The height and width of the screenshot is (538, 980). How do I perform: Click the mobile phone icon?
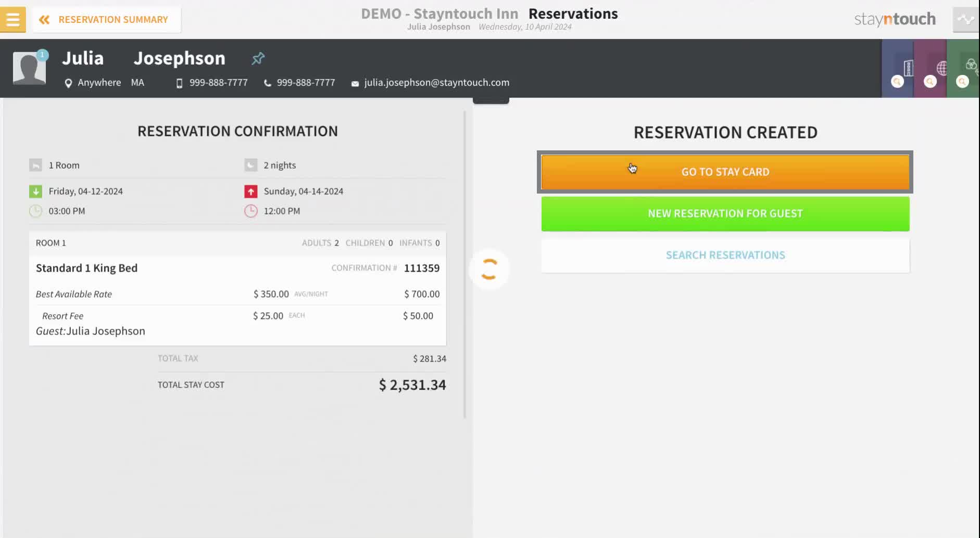click(x=179, y=83)
